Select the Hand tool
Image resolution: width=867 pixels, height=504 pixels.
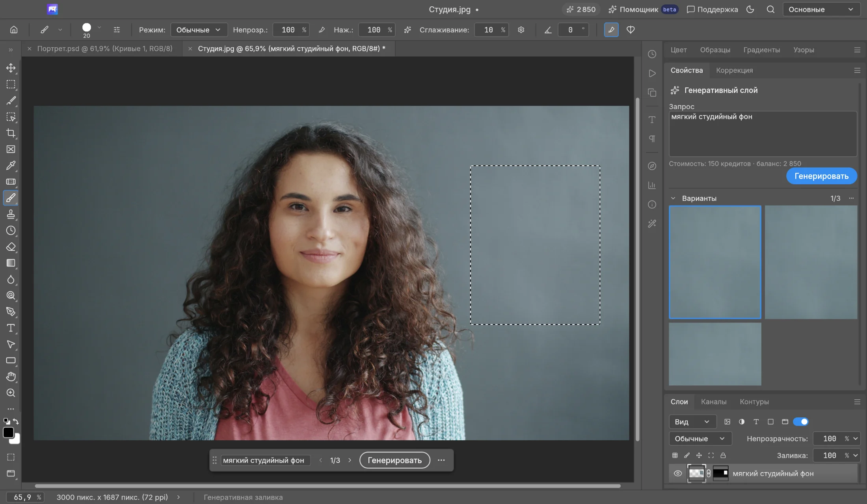[11, 377]
